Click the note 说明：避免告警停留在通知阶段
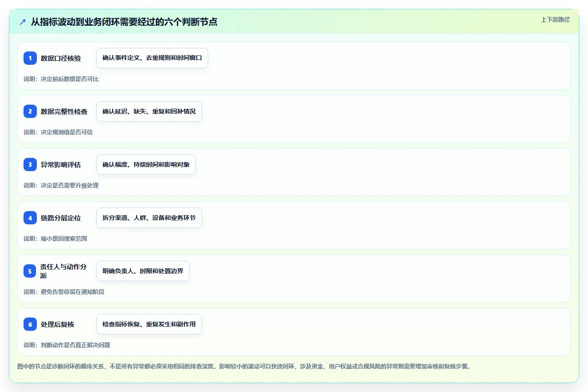This screenshot has height=392, width=588. (64, 292)
